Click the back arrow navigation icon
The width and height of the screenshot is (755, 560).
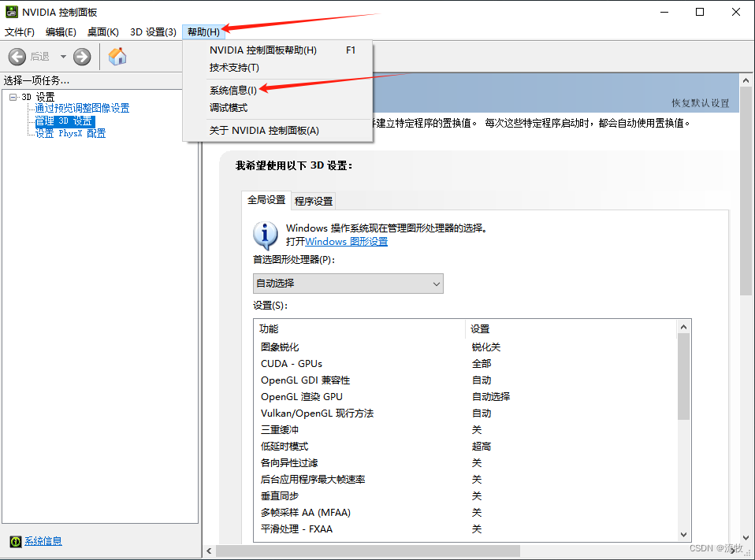click(17, 57)
